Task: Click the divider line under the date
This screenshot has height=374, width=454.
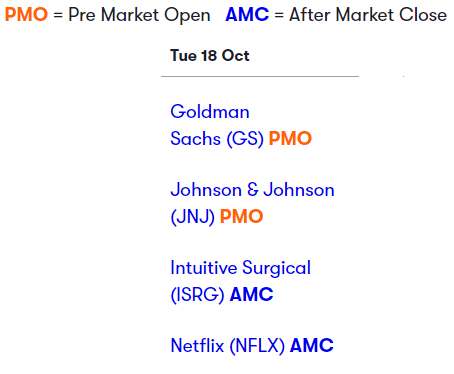Action: 260,76
